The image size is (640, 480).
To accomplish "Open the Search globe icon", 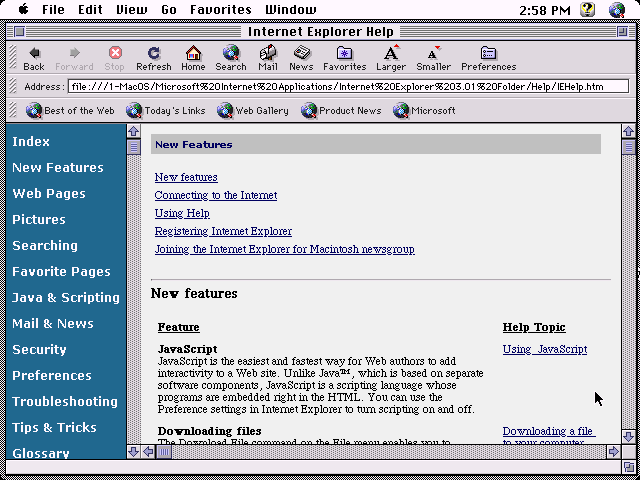I will click(231, 53).
